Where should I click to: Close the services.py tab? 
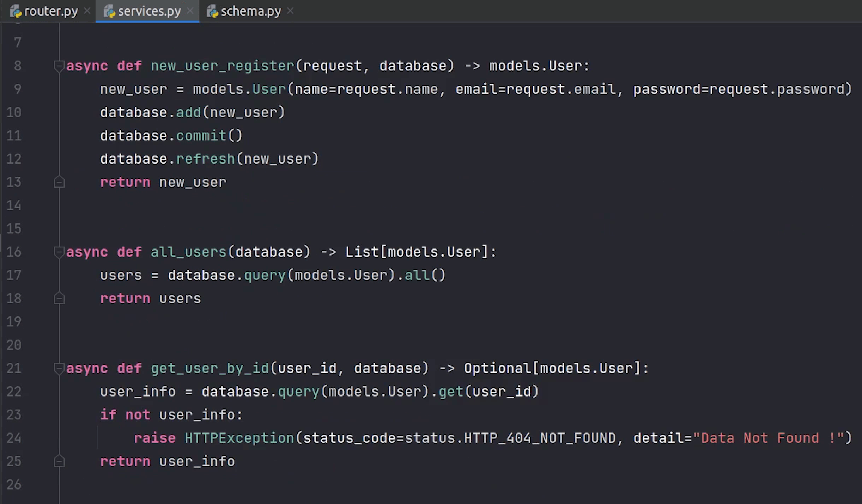click(x=190, y=11)
